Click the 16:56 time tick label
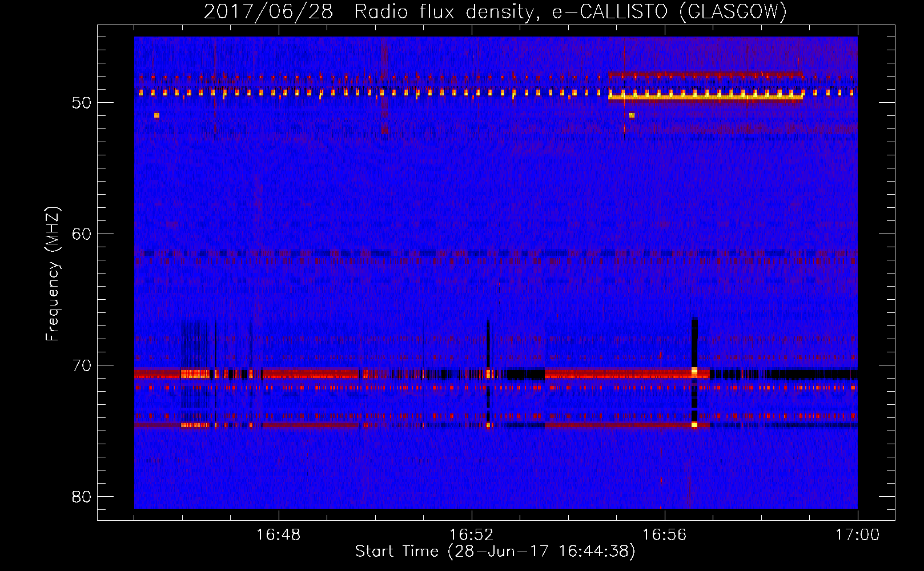 [664, 535]
